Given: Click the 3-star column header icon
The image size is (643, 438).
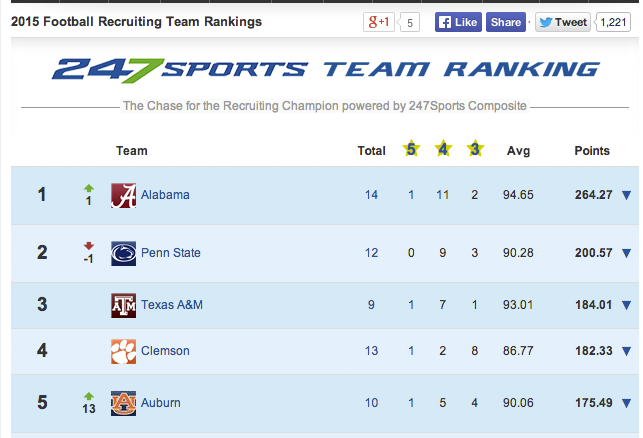Looking at the screenshot, I should pos(475,150).
